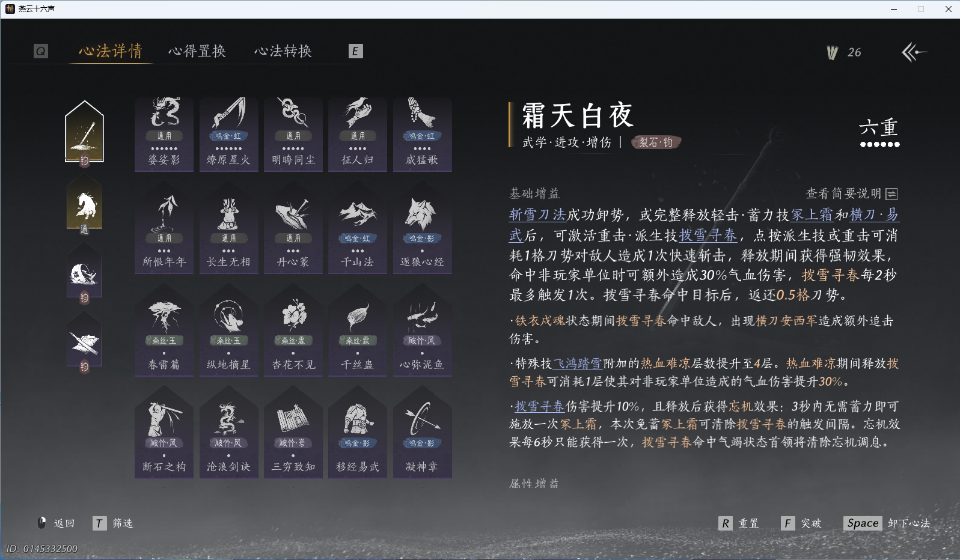The width and height of the screenshot is (960, 560).
Task: Click the ID: 0145332500 text
Action: click(x=42, y=549)
